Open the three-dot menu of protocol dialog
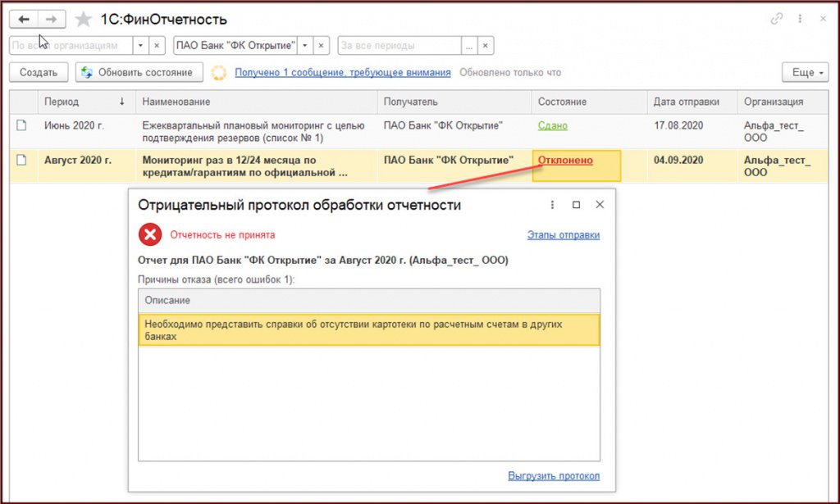This screenshot has height=504, width=840. 552,205
